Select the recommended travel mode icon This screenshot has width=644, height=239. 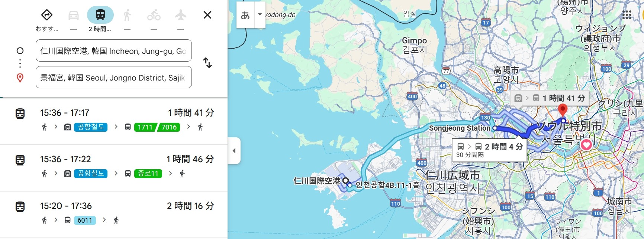click(x=46, y=15)
